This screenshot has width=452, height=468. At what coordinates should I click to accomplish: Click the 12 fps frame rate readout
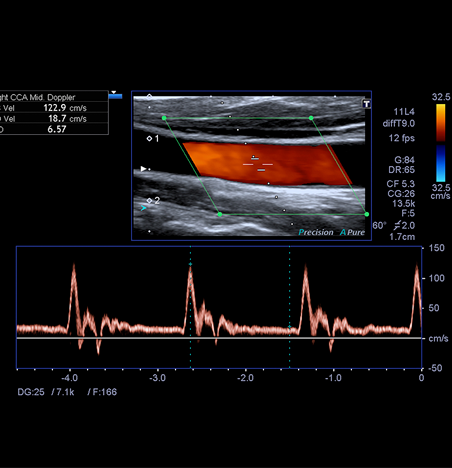(x=402, y=138)
